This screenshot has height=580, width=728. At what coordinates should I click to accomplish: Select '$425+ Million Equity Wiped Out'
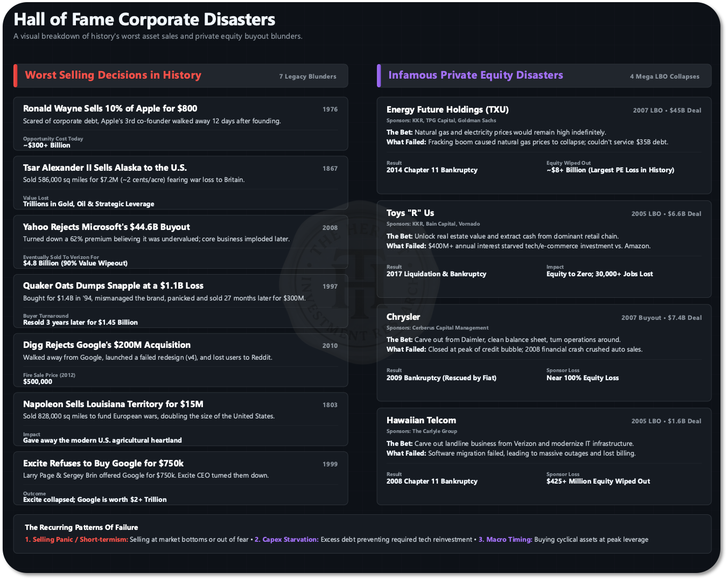click(598, 481)
